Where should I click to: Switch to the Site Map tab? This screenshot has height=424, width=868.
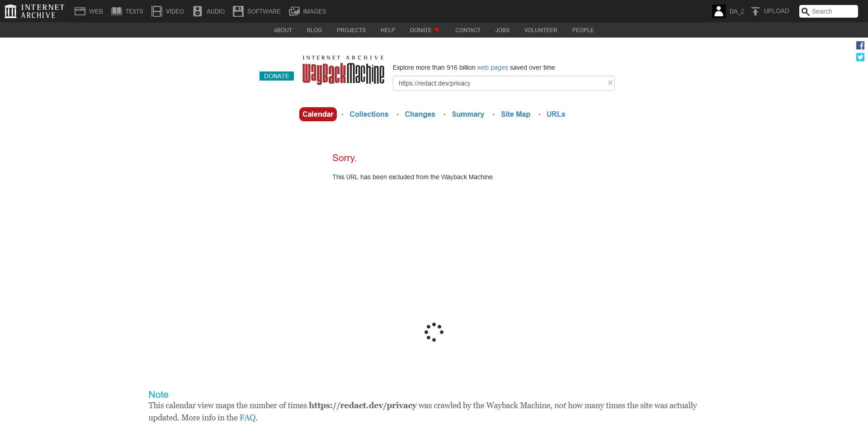(515, 114)
